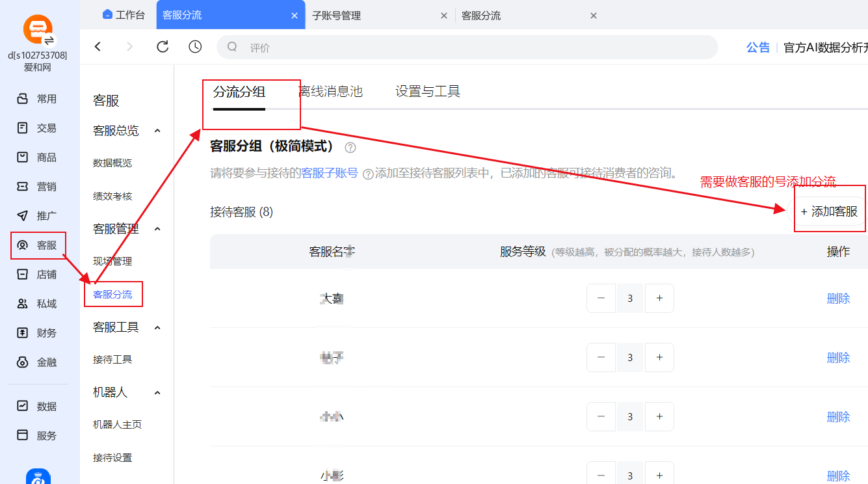
Task: Open the 交易 section icon
Action: click(23, 128)
